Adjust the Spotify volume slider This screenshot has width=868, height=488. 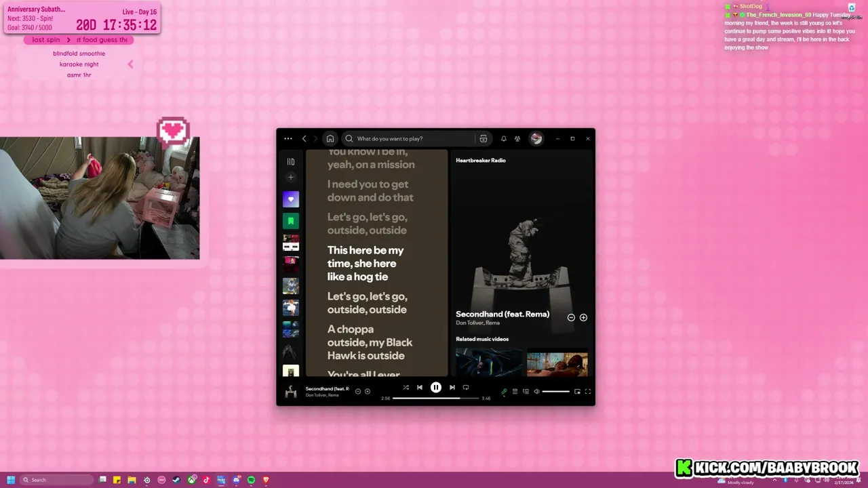coord(556,392)
